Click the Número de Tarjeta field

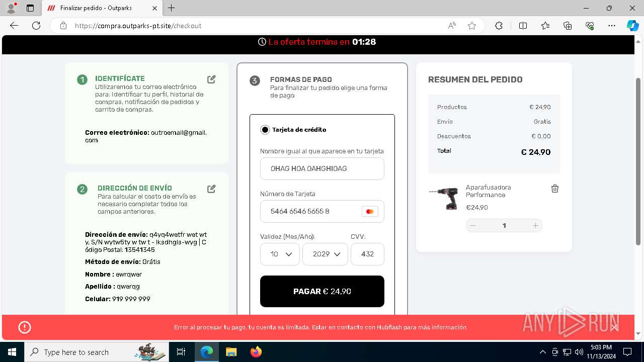(x=322, y=211)
